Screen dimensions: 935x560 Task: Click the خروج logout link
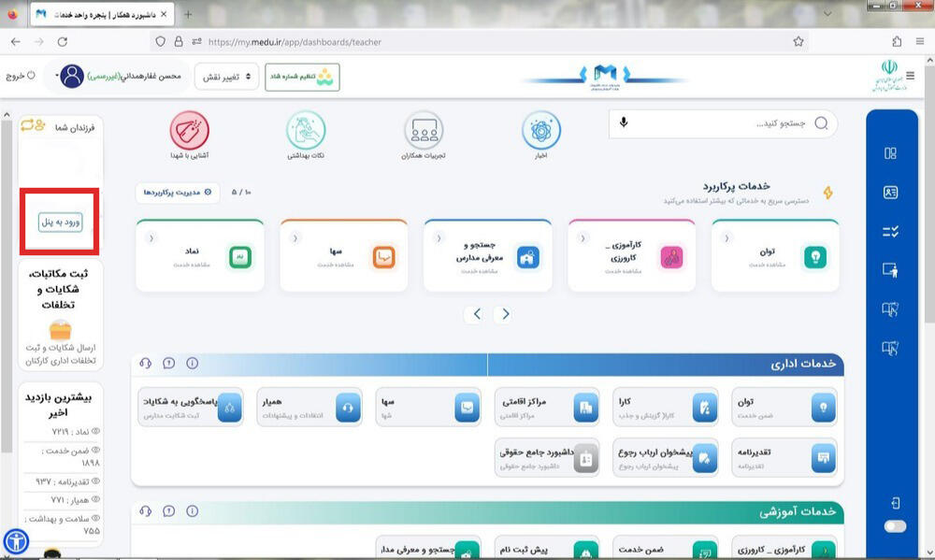tap(21, 76)
